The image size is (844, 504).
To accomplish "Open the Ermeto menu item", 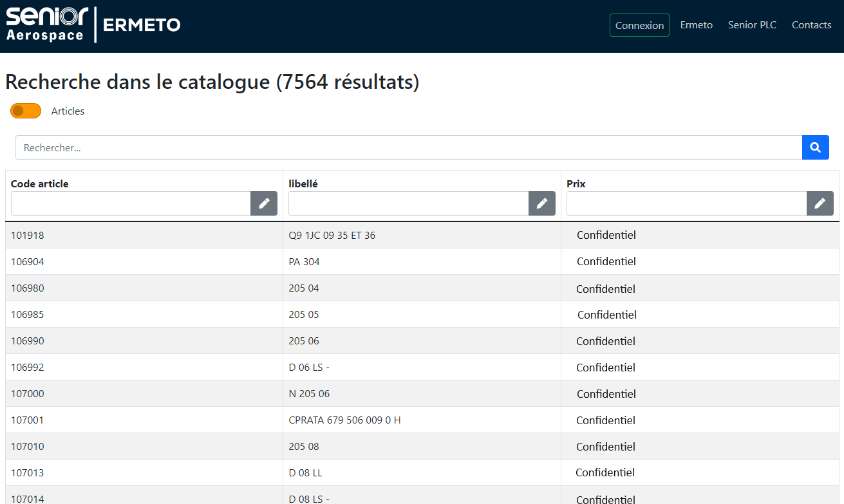I will coord(696,25).
